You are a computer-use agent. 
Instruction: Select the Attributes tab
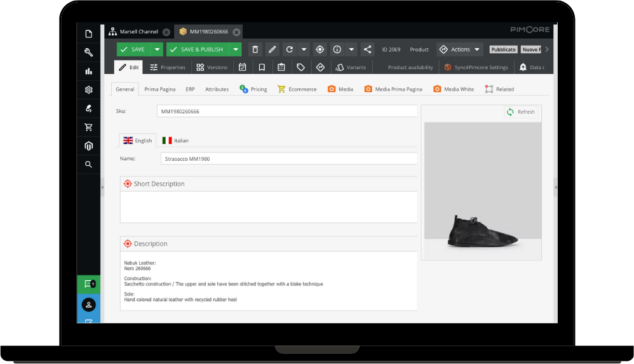click(217, 89)
